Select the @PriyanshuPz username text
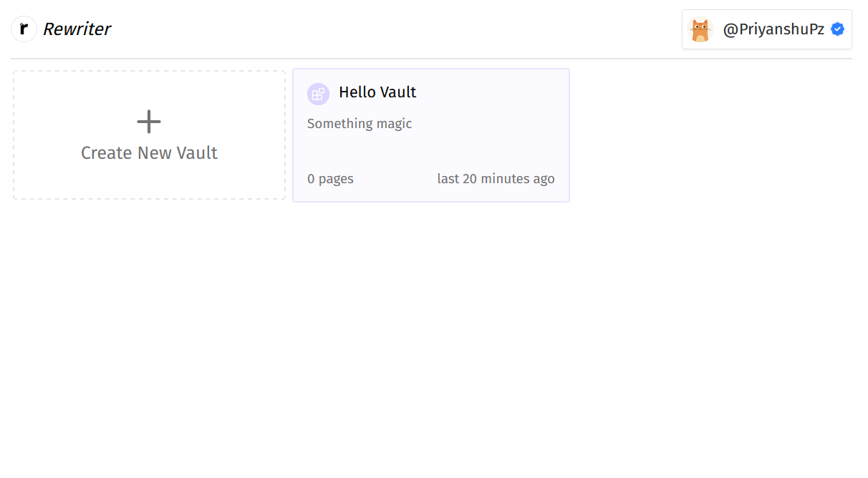The image size is (868, 478). (x=773, y=29)
